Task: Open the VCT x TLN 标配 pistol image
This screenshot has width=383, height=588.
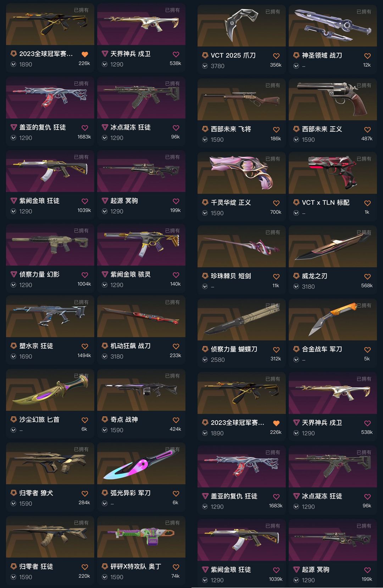Action: [x=333, y=173]
